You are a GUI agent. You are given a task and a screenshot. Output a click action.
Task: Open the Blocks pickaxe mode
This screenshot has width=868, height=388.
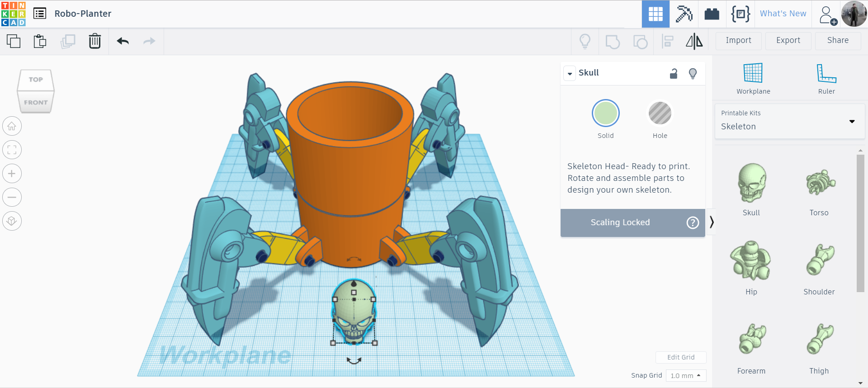[x=684, y=14]
